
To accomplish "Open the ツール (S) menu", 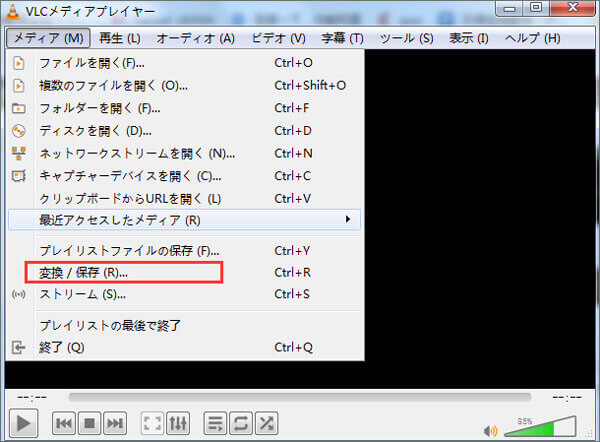I will point(406,38).
